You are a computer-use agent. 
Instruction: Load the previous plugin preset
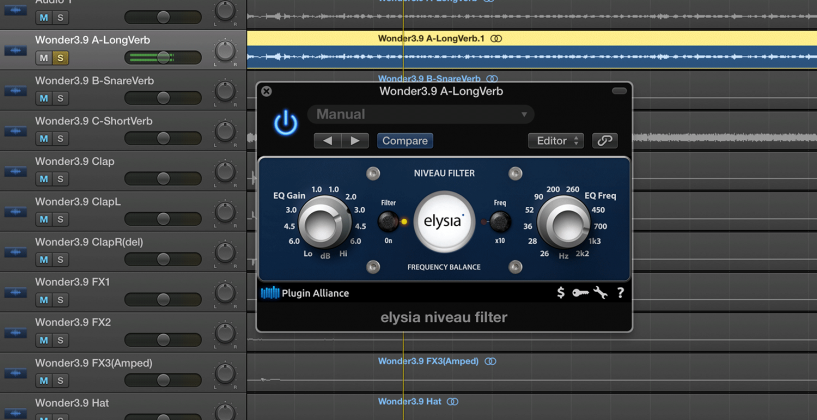[328, 141]
